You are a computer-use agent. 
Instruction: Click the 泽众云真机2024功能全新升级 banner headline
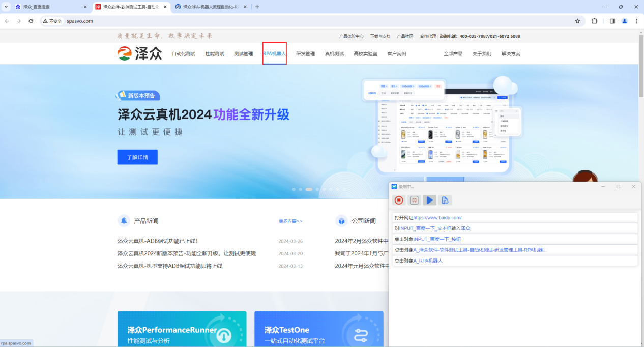(x=203, y=114)
